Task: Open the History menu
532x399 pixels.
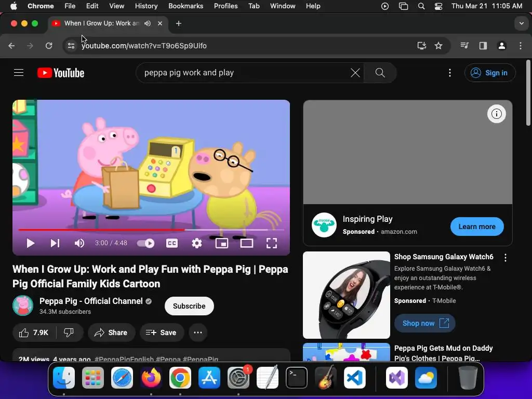Action: [146, 6]
